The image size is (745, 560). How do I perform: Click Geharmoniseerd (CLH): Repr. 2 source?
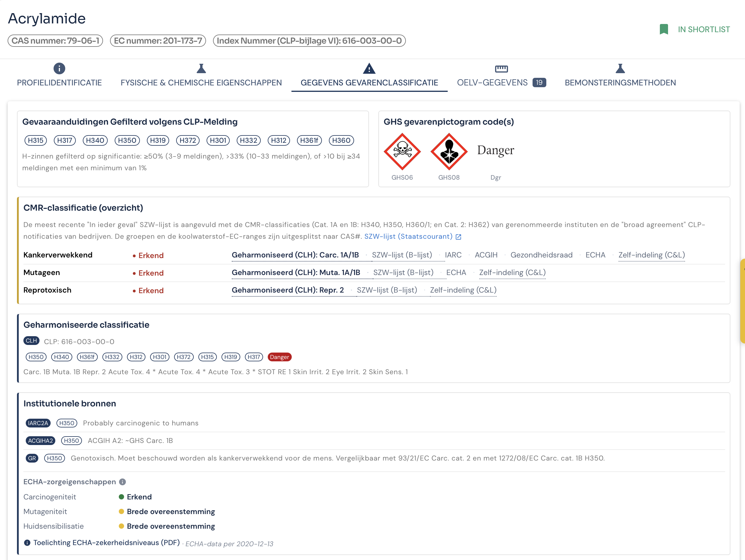click(x=288, y=290)
